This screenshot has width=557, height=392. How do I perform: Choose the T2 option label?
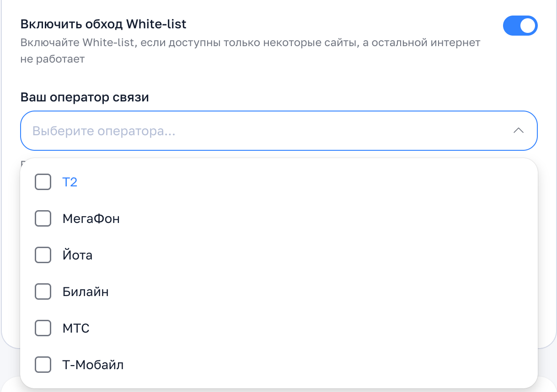[x=70, y=182]
